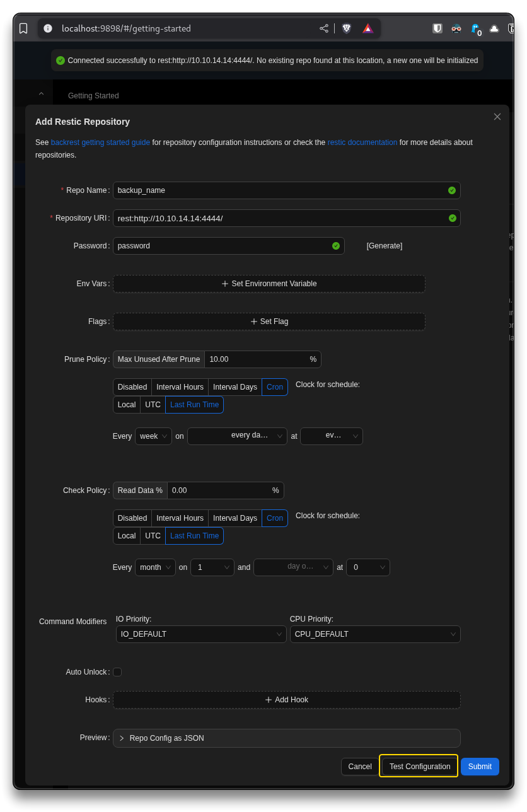Select Interval Days for Prune Policy

click(x=235, y=387)
